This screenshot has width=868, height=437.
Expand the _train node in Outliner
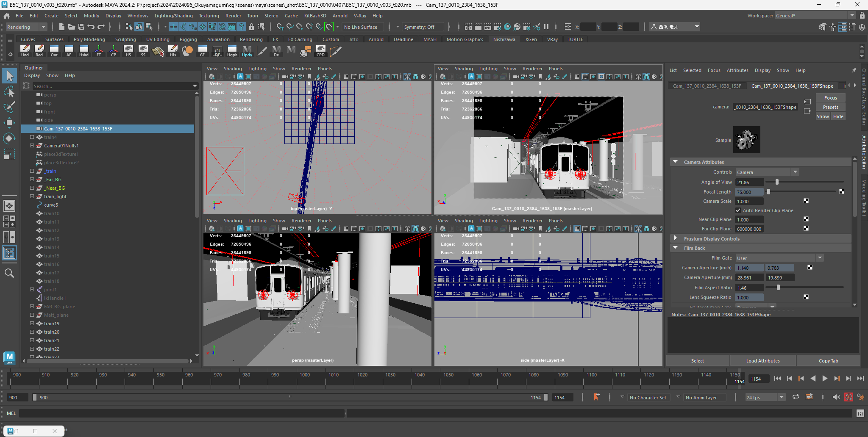coord(32,171)
